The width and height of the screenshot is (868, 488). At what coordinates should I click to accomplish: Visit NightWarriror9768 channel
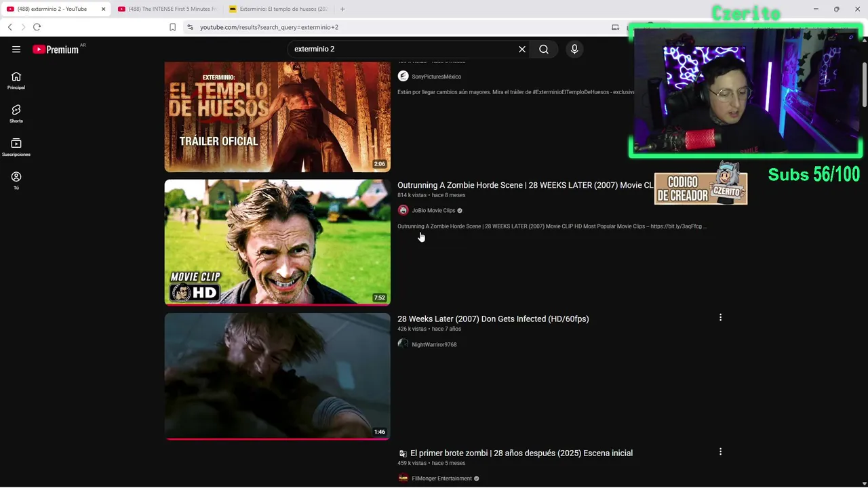point(434,344)
